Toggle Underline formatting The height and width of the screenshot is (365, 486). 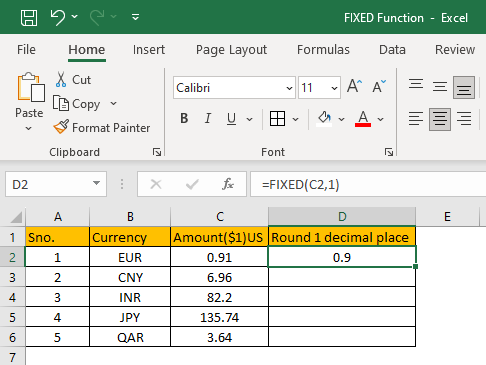pyautogui.click(x=231, y=118)
